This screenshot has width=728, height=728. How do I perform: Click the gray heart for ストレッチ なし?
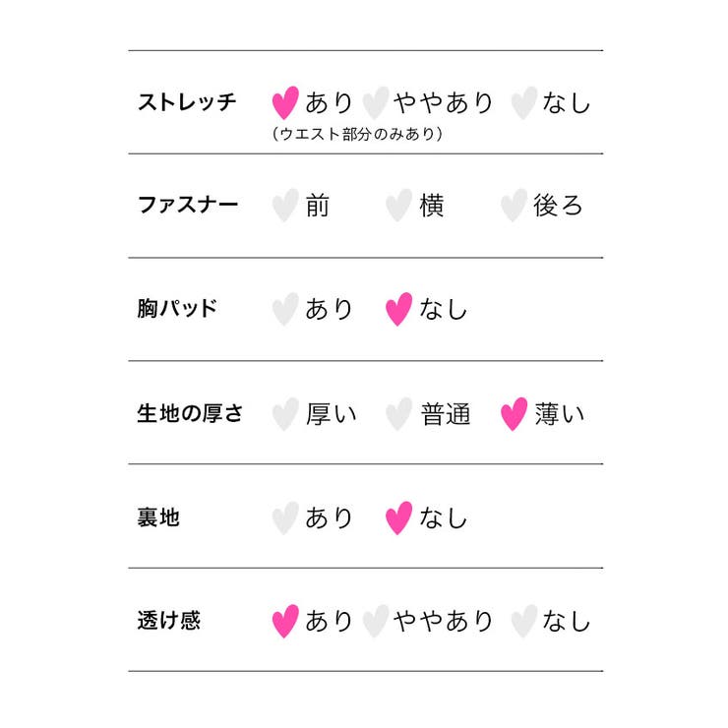[524, 102]
